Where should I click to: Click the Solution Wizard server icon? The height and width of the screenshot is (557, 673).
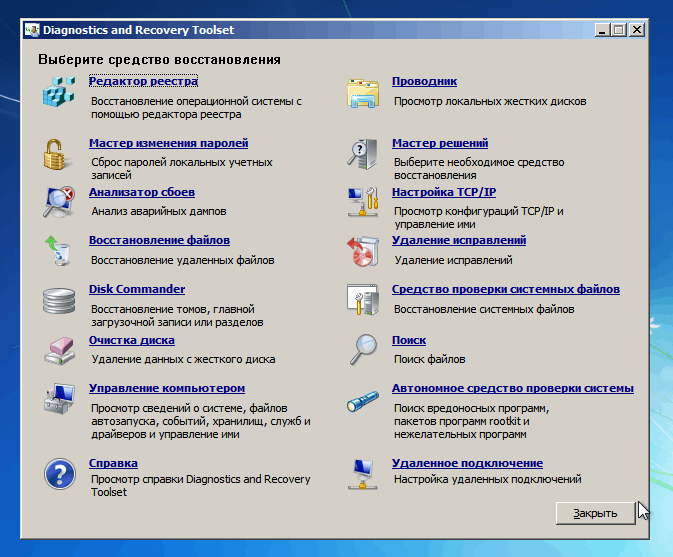coord(363,154)
